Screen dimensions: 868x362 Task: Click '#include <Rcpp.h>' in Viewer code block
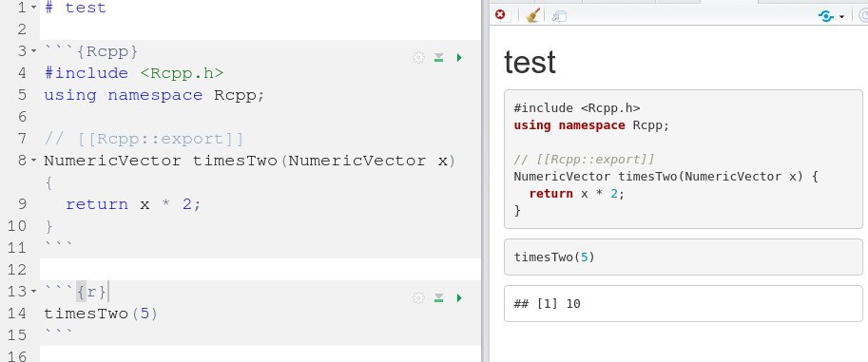pyautogui.click(x=577, y=108)
